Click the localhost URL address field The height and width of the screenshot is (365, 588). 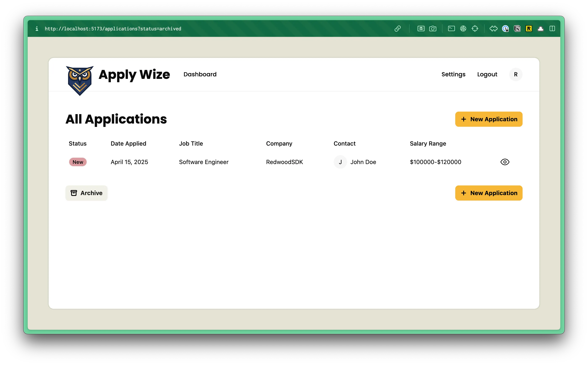tap(113, 29)
